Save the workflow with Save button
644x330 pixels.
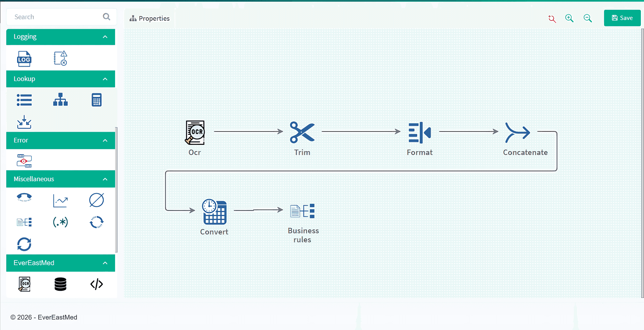coord(622,18)
